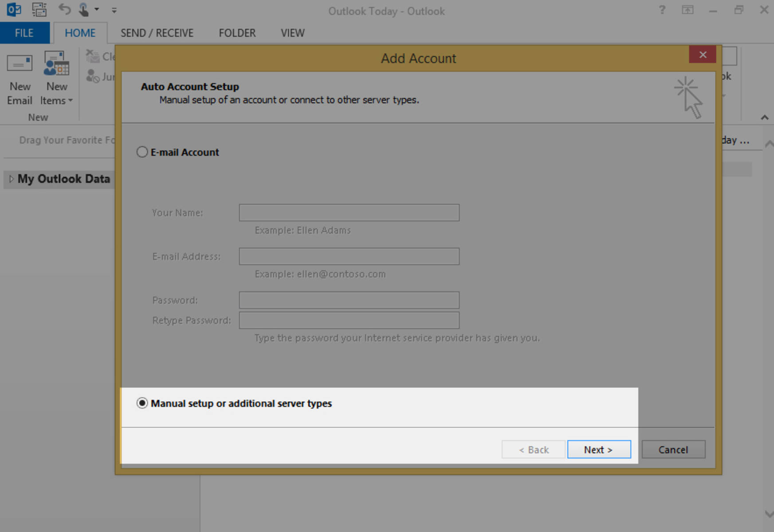Click the Undo icon in title bar
This screenshot has height=532, width=774.
(x=64, y=9)
